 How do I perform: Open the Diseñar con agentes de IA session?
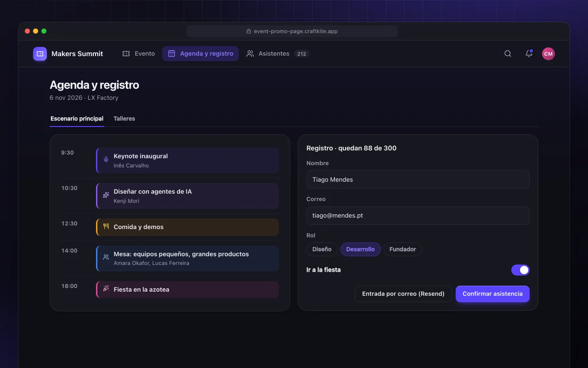click(187, 196)
